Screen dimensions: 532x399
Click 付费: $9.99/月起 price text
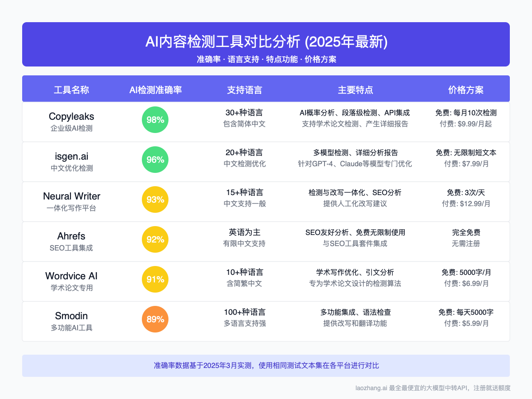pyautogui.click(x=466, y=124)
